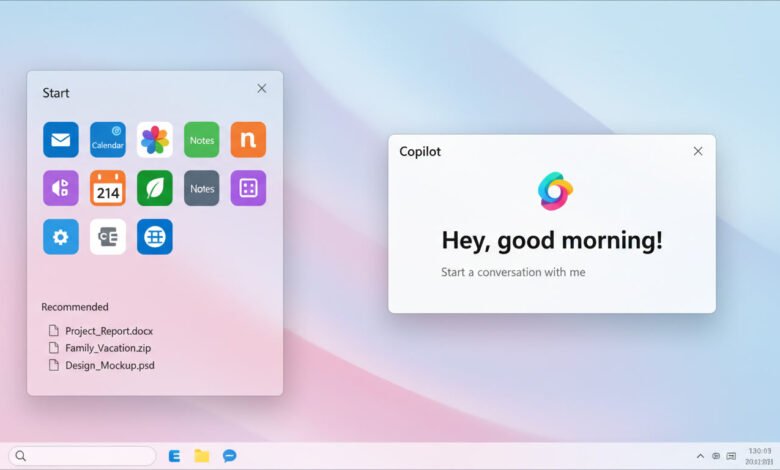The width and height of the screenshot is (780, 470).
Task: Close the Start panel
Action: 262,89
